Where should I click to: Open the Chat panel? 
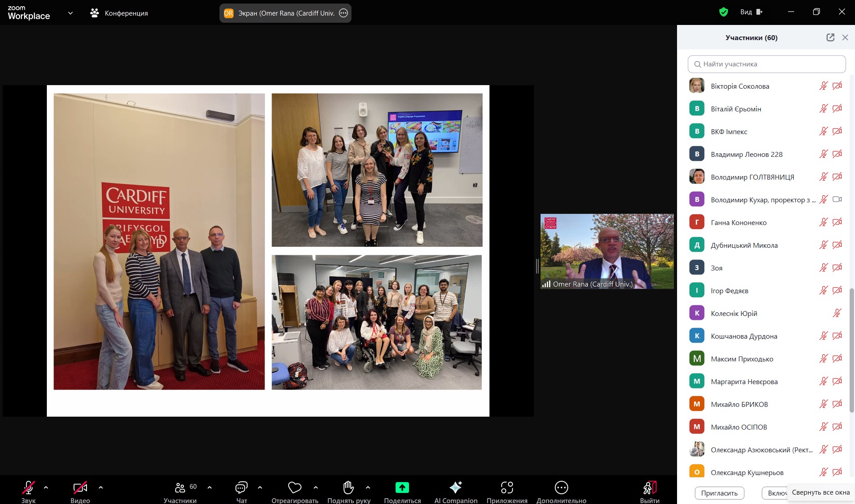click(x=241, y=488)
